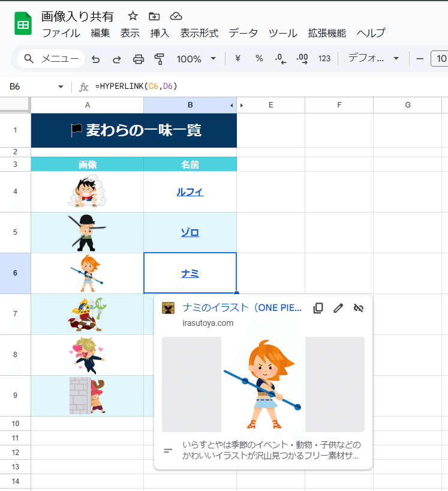This screenshot has width=448, height=491.
Task: Expand hidden columns left arrow
Action: point(231,106)
